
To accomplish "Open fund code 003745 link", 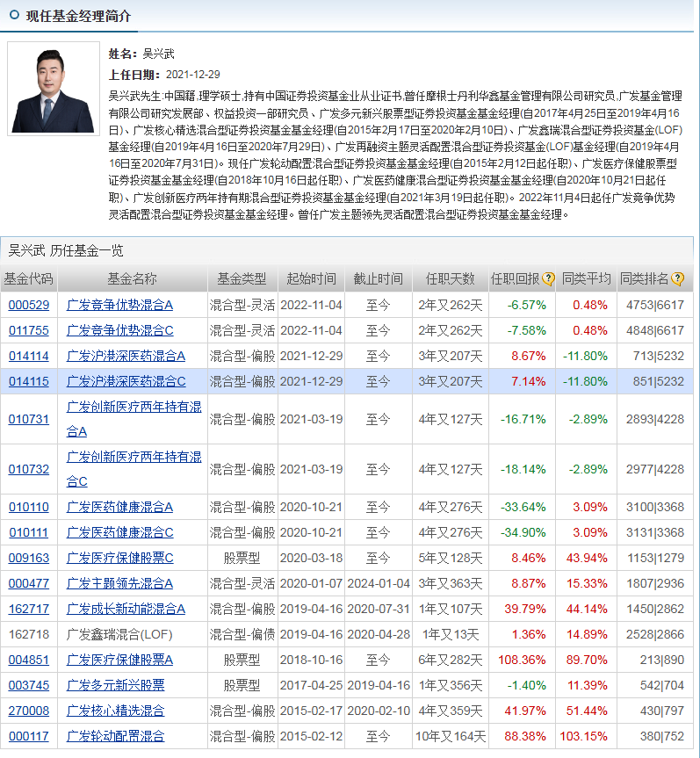I will (x=29, y=685).
